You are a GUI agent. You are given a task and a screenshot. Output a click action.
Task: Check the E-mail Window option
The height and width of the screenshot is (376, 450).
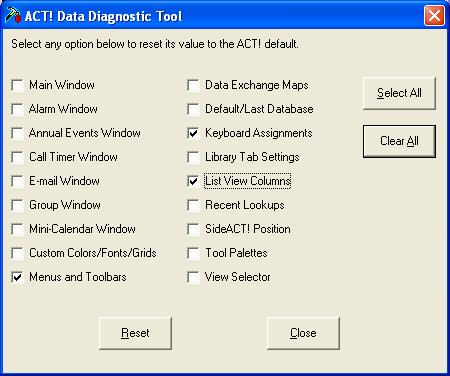pyautogui.click(x=17, y=181)
